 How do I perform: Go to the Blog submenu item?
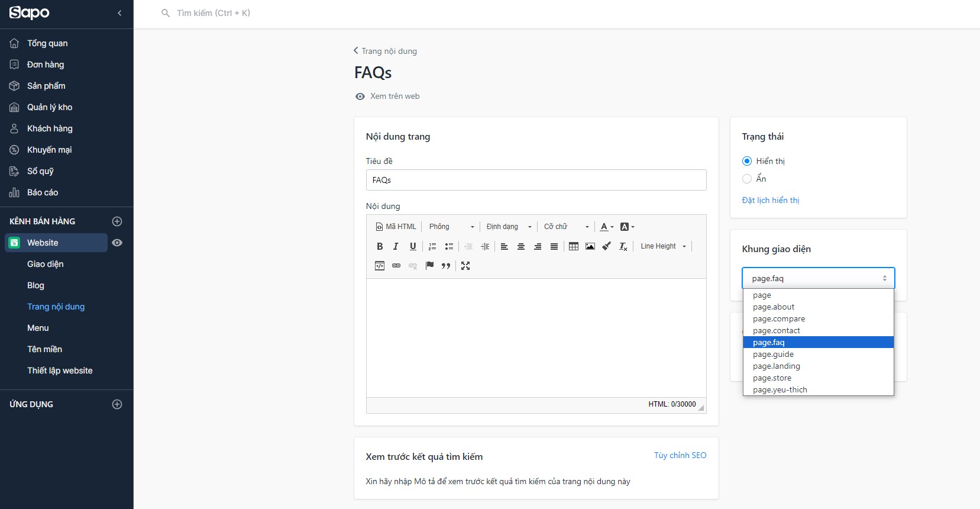(35, 285)
